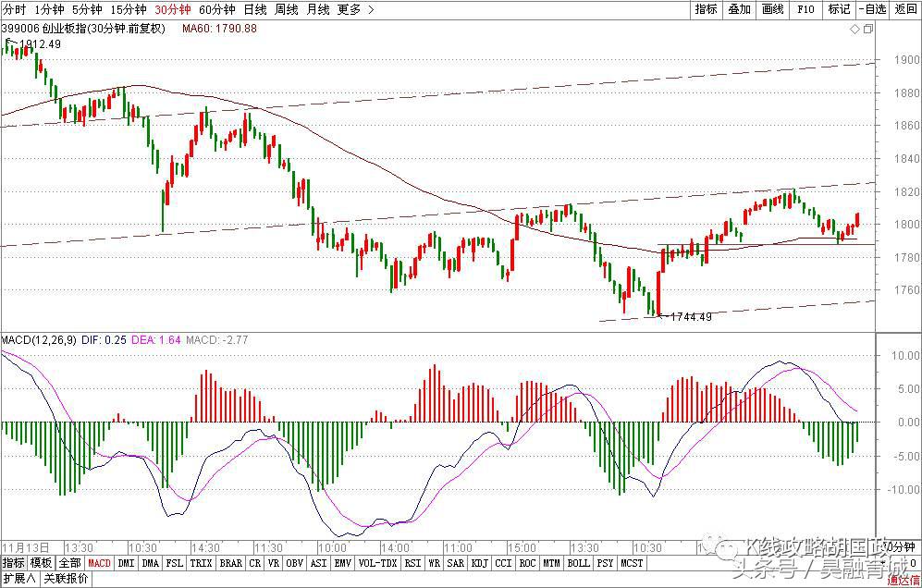
Task: Choose the RSI indicator tab
Action: pos(412,563)
